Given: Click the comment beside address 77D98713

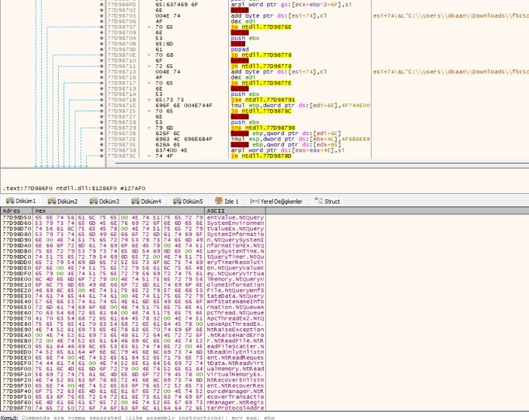Looking at the screenshot, I should click(x=451, y=72).
